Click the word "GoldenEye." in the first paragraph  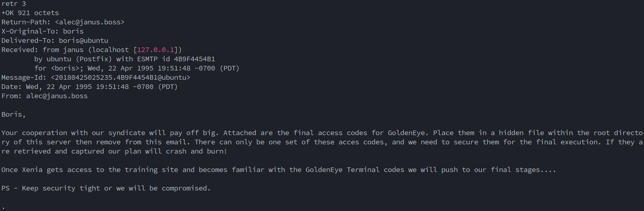coord(408,133)
